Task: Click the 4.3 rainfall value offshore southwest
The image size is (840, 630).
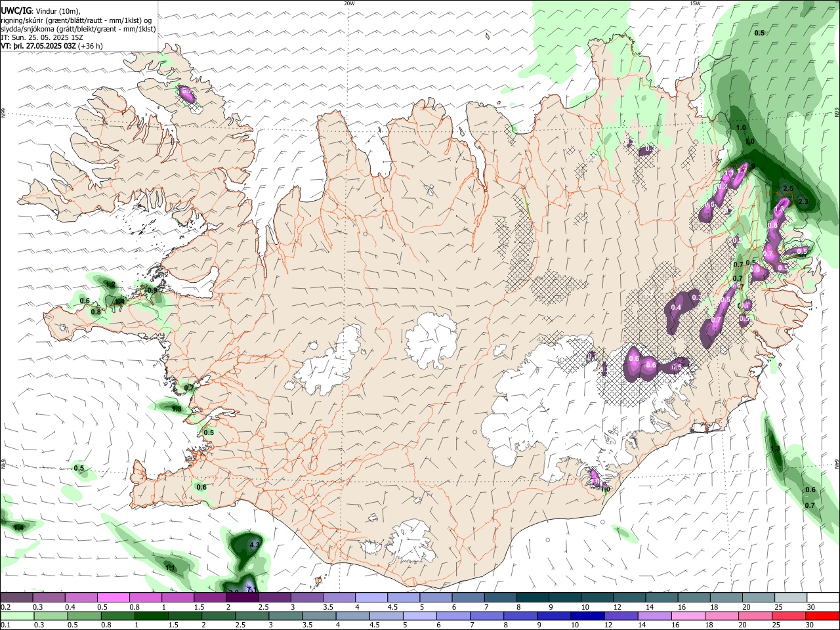Action: [x=255, y=545]
